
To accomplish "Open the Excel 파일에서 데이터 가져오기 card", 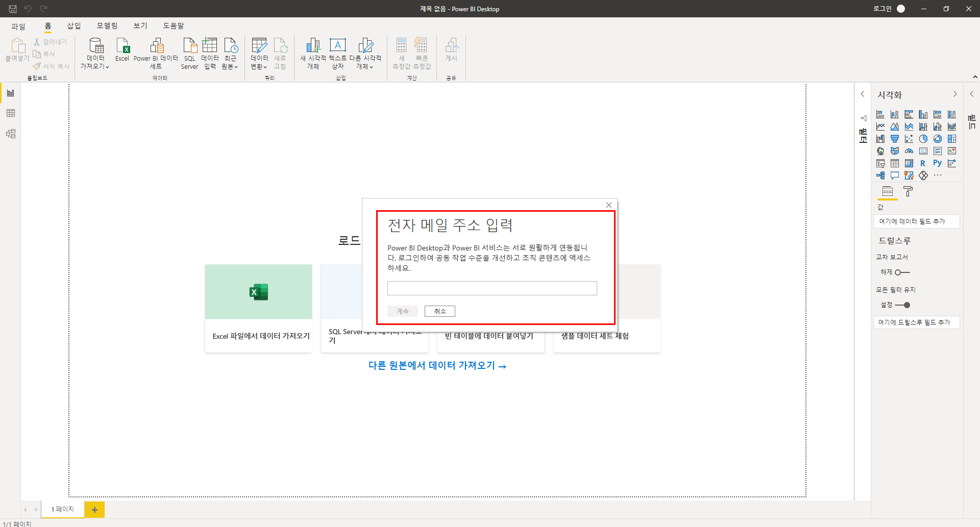I will [258, 308].
